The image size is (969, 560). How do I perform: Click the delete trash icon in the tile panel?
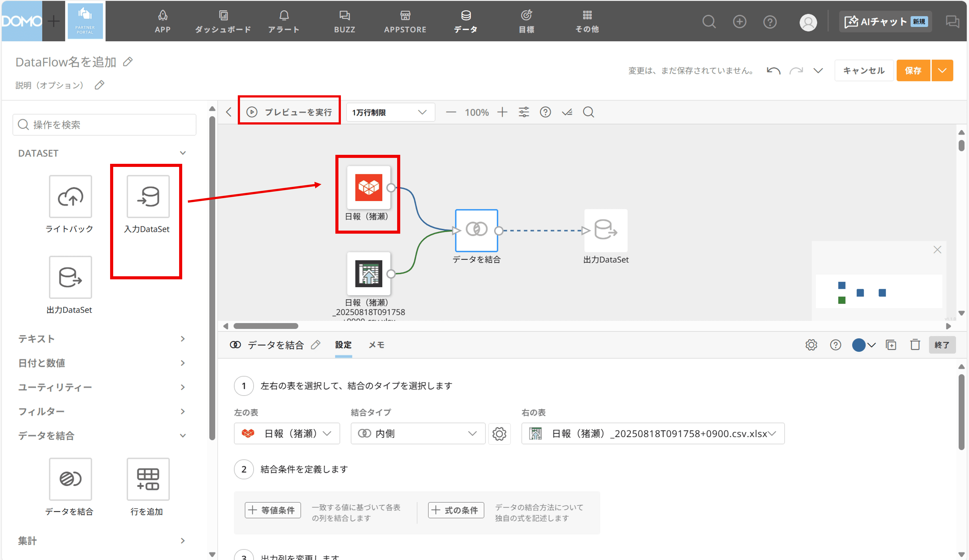coord(915,345)
